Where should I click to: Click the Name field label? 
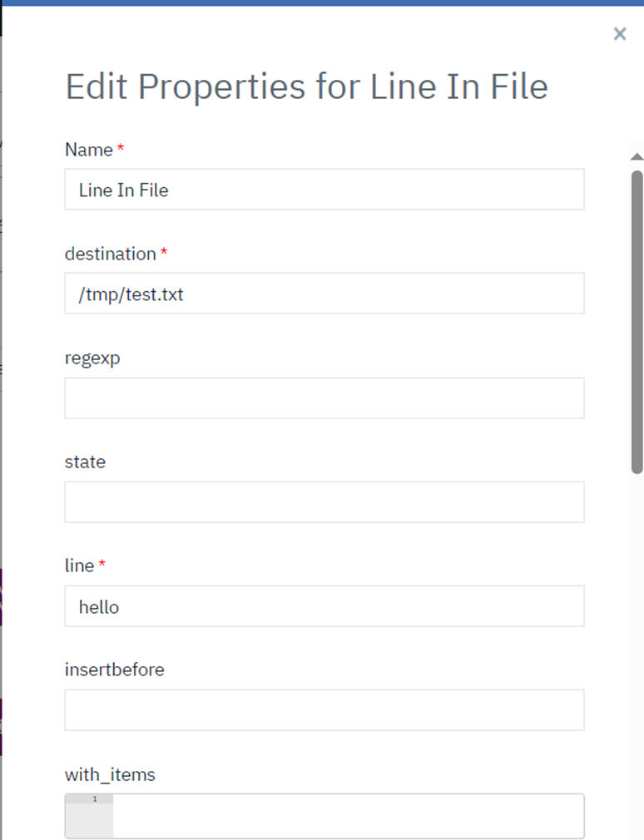tap(89, 150)
